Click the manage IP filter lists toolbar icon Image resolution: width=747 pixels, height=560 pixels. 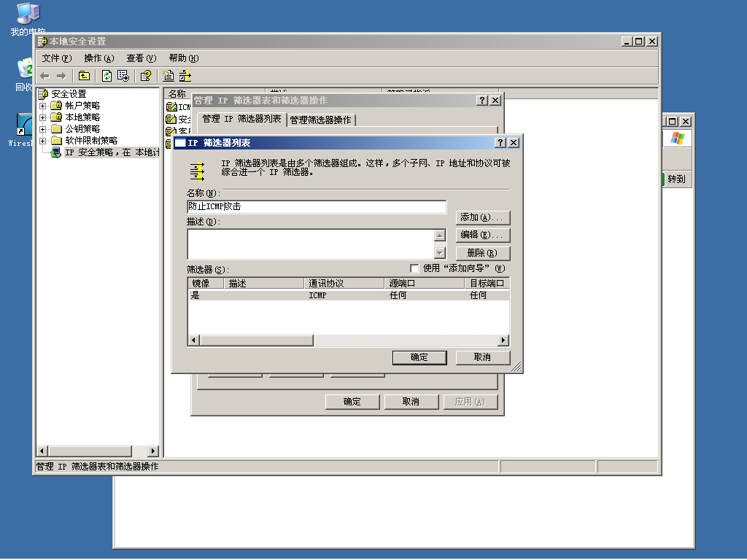pos(185,76)
